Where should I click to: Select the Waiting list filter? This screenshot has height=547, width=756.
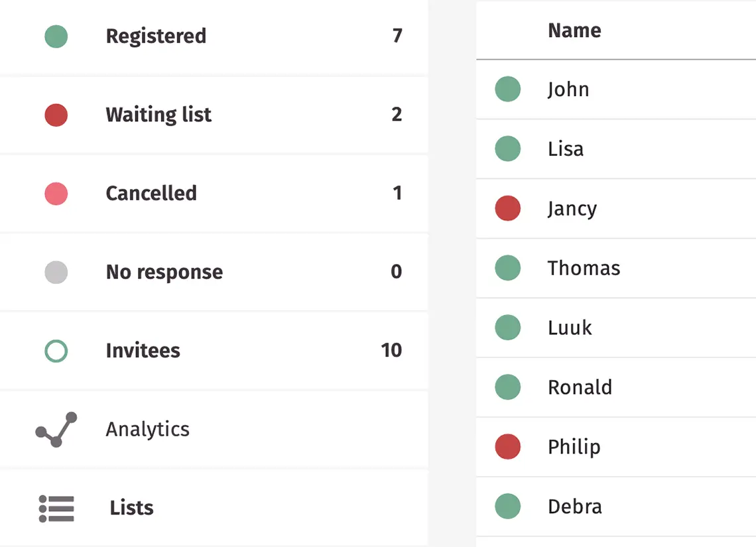pos(158,115)
